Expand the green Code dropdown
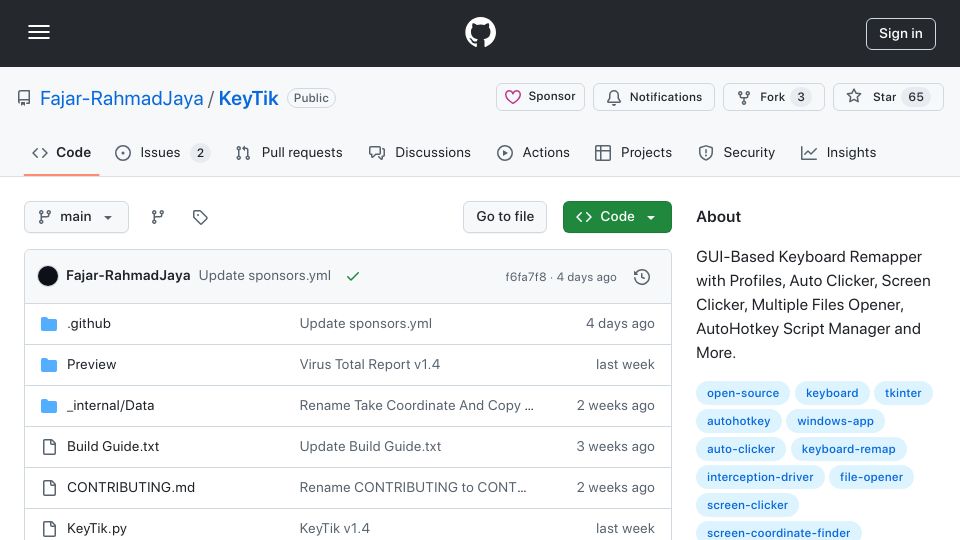This screenshot has width=960, height=540. (617, 217)
